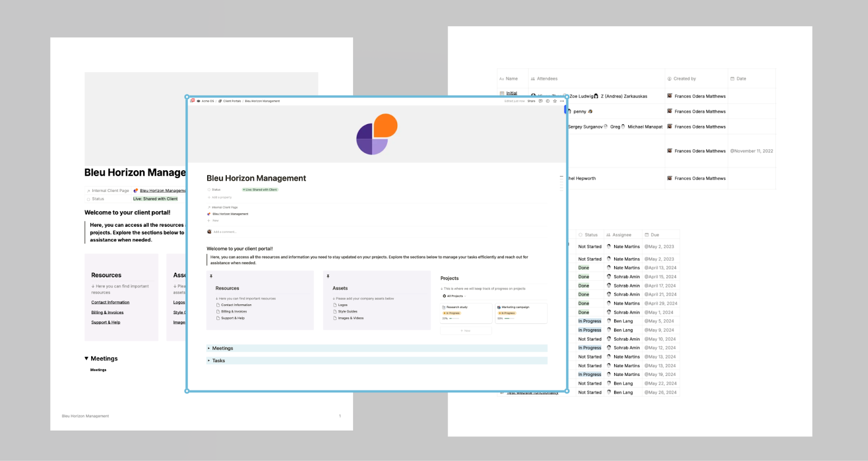Click the Status property icon

[209, 190]
